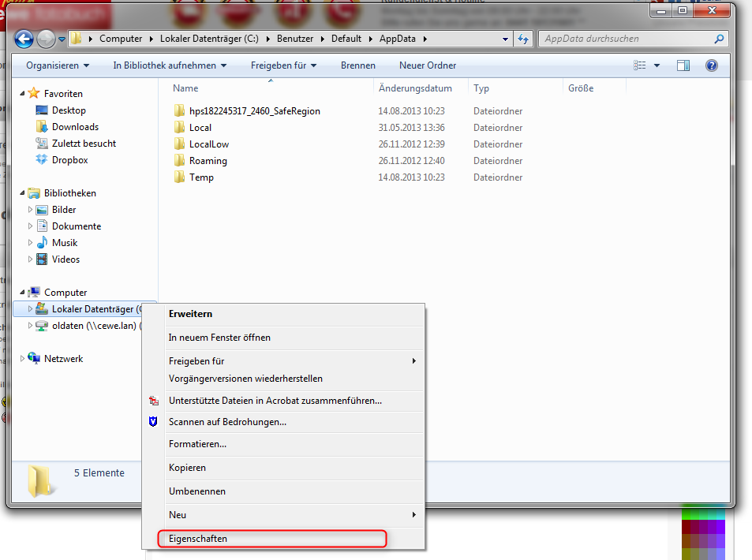Click the Dropbox icon in sidebar
This screenshot has height=560, width=752.
point(42,159)
